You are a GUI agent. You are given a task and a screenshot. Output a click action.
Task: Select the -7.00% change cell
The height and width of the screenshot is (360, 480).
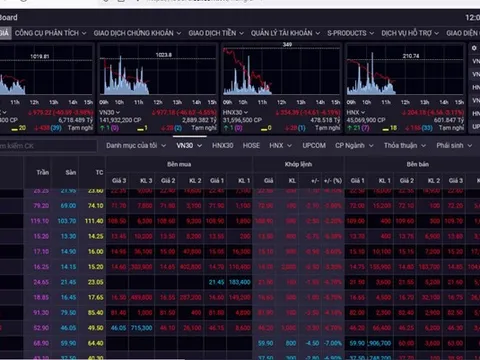point(333,343)
